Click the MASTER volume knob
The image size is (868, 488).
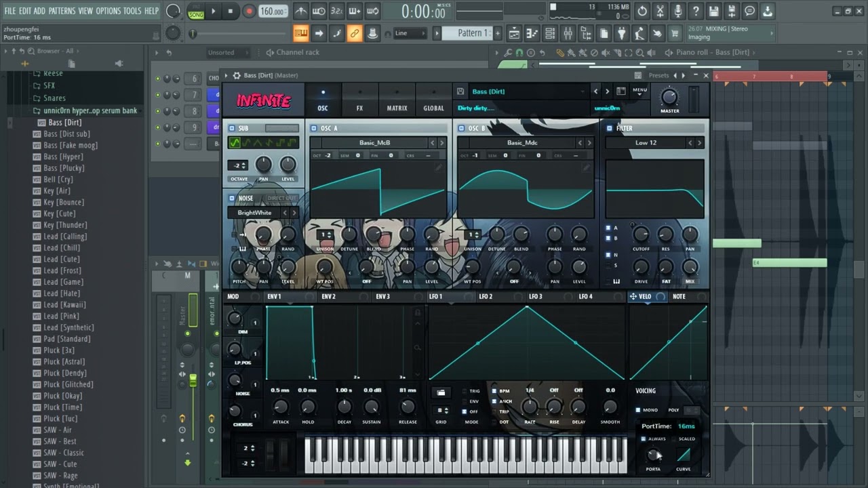[669, 97]
